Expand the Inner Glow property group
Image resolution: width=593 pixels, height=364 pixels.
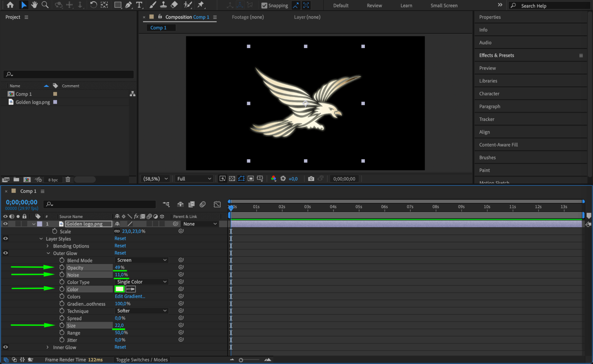tap(47, 347)
